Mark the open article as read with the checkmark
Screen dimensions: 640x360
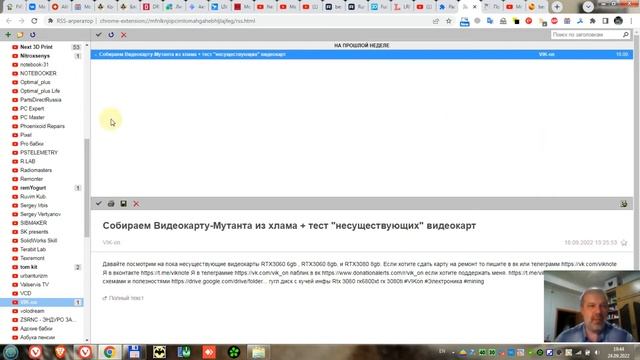click(x=98, y=203)
